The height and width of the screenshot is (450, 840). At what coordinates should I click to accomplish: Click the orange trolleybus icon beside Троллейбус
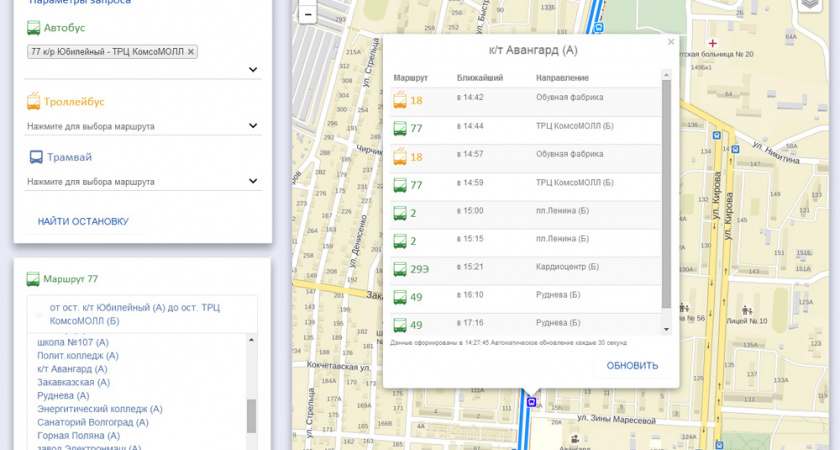34,102
